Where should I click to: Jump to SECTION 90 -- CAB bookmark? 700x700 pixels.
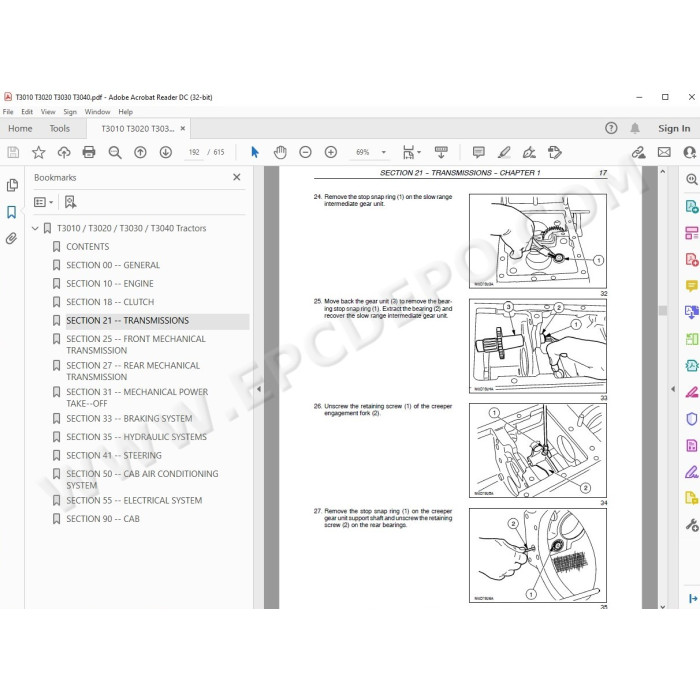[103, 519]
